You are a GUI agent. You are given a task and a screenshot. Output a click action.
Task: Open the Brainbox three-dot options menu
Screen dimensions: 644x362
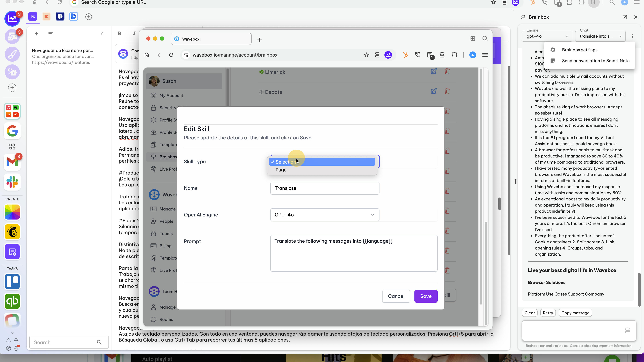[633, 36]
